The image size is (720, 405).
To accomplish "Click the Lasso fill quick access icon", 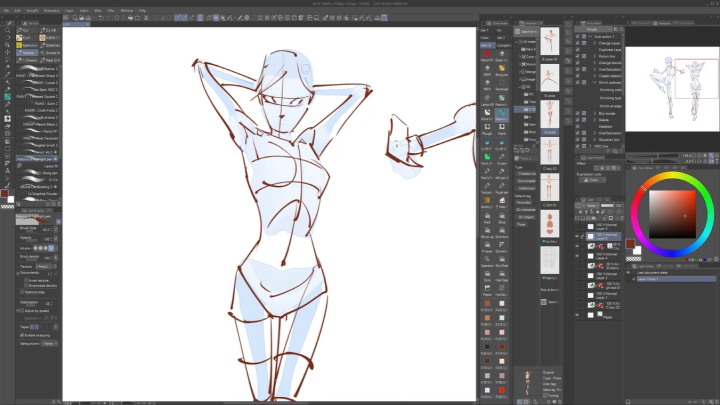I will tap(487, 100).
